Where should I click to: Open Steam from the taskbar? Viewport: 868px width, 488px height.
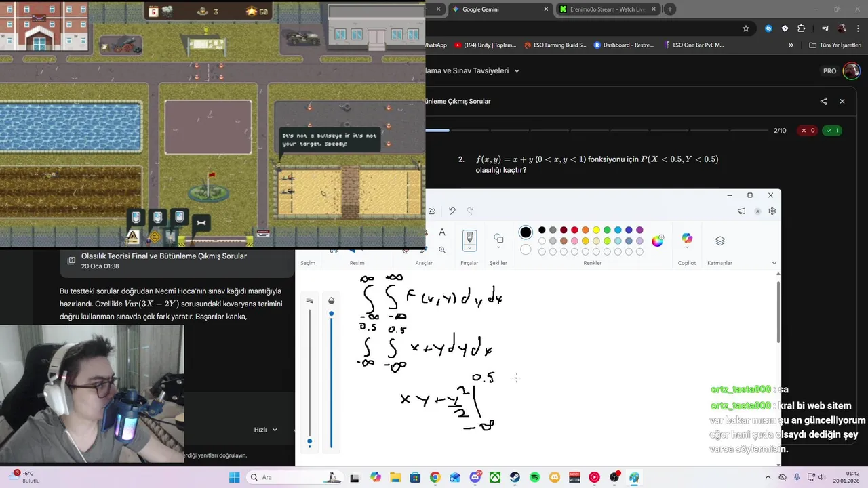pyautogui.click(x=515, y=477)
